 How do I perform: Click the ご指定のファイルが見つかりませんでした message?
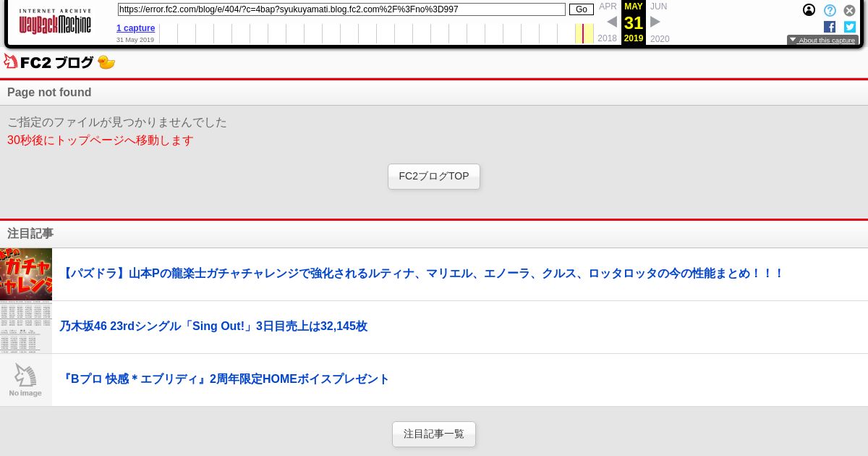click(x=117, y=122)
